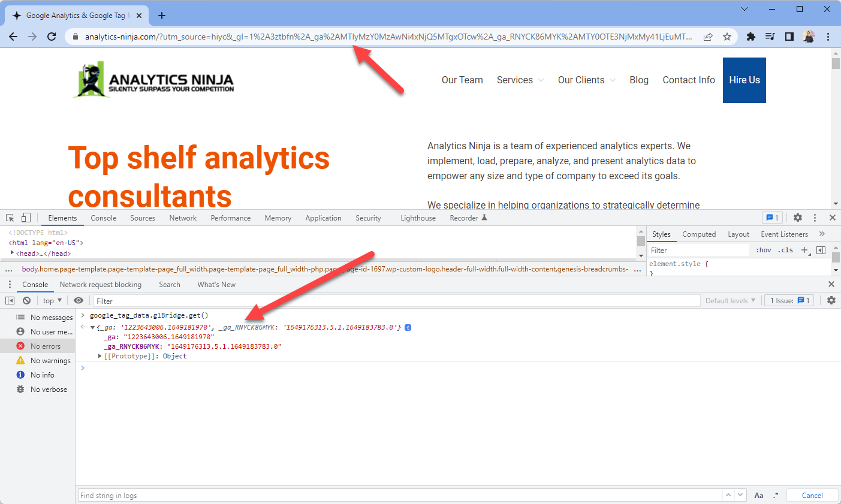Screen dimensions: 841x504
Task: Switch to the Network tab
Action: point(183,218)
